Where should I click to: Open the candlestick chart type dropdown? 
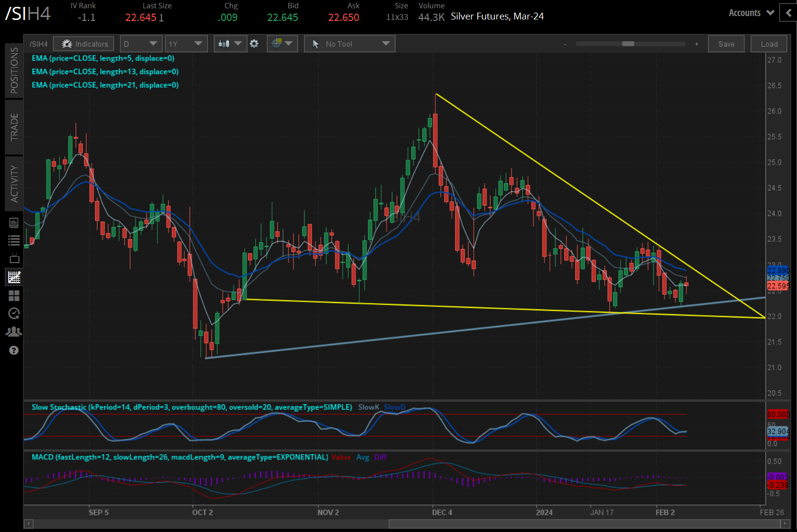230,44
